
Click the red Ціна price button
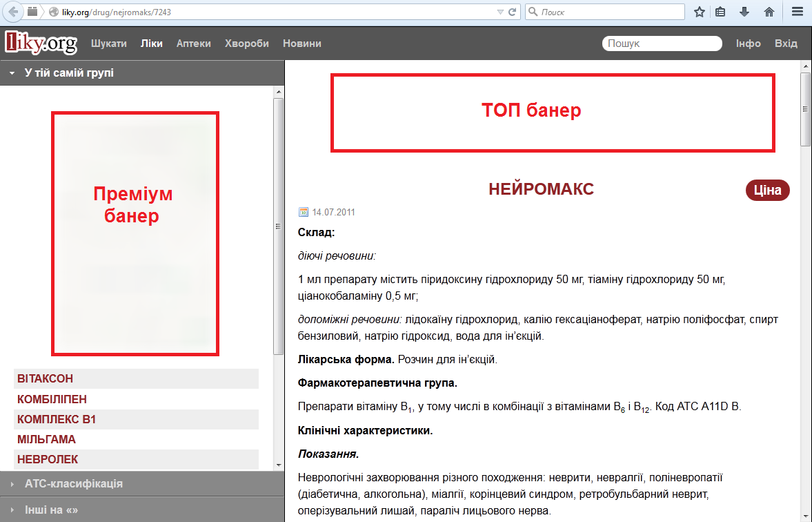pyautogui.click(x=767, y=191)
